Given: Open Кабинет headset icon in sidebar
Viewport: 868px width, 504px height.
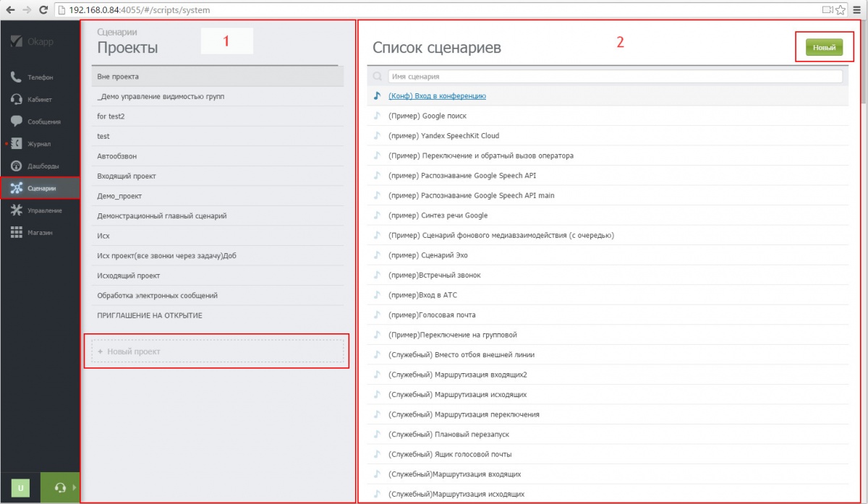Looking at the screenshot, I should click(x=17, y=100).
